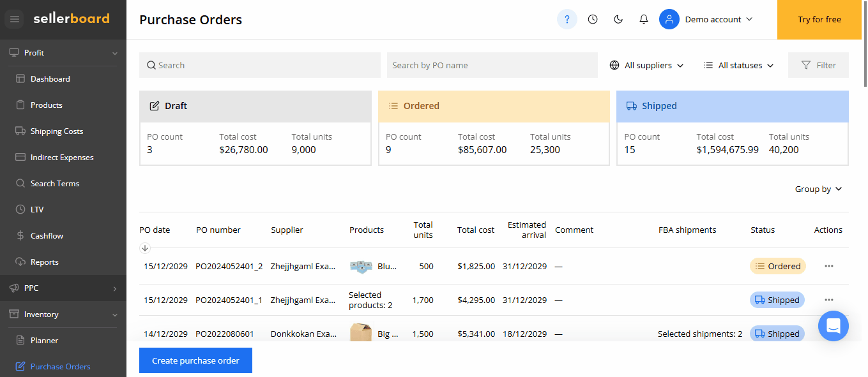This screenshot has width=868, height=377.
Task: Click the Big box product thumbnail
Action: click(361, 333)
